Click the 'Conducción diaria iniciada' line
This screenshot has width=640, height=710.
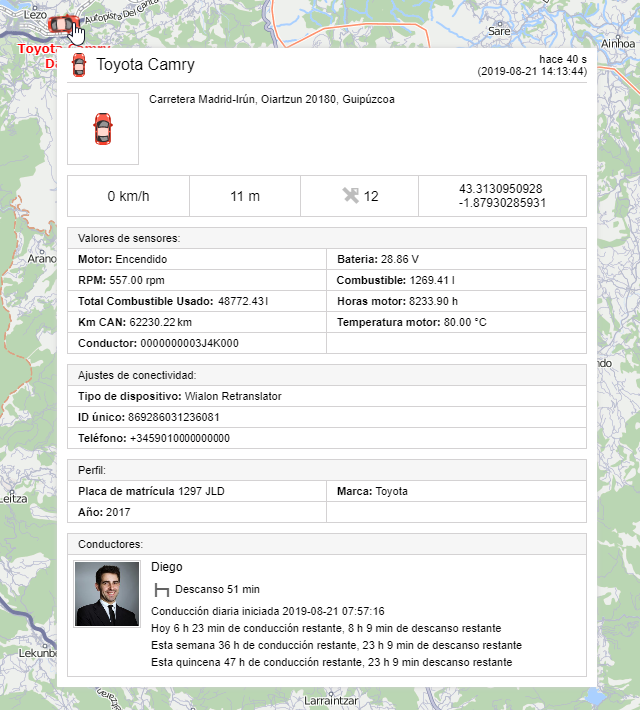click(268, 611)
